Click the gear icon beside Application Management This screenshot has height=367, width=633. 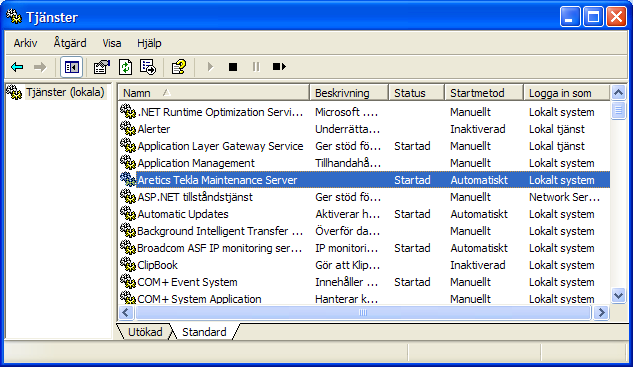tap(128, 162)
